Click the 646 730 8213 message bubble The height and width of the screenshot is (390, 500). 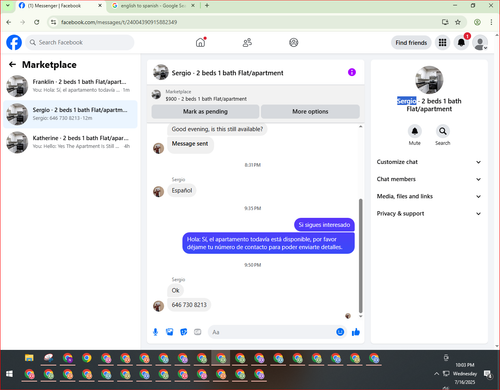pyautogui.click(x=189, y=305)
